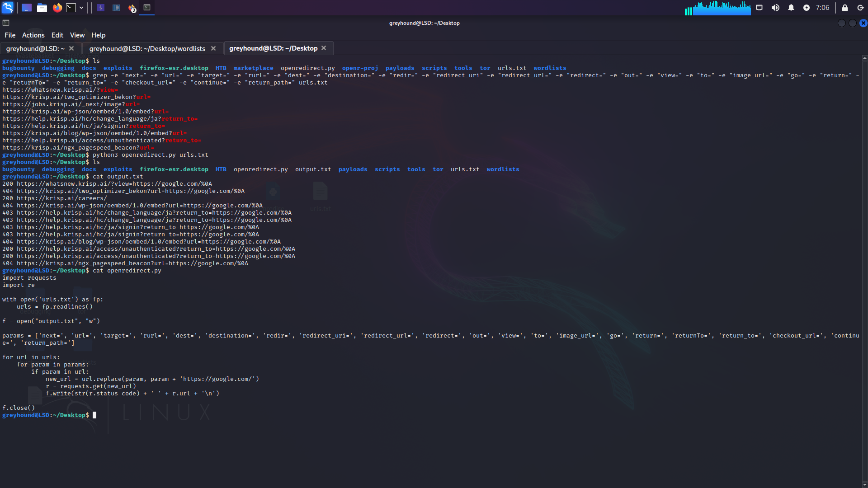The width and height of the screenshot is (868, 488).
Task: Open the Actions menu
Action: (x=33, y=35)
